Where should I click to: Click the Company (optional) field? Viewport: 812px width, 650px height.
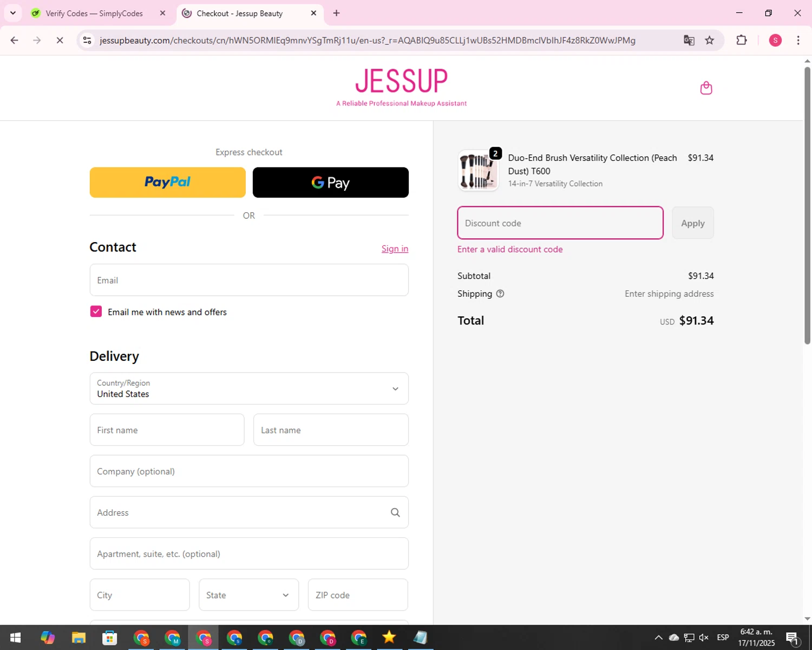pos(249,471)
